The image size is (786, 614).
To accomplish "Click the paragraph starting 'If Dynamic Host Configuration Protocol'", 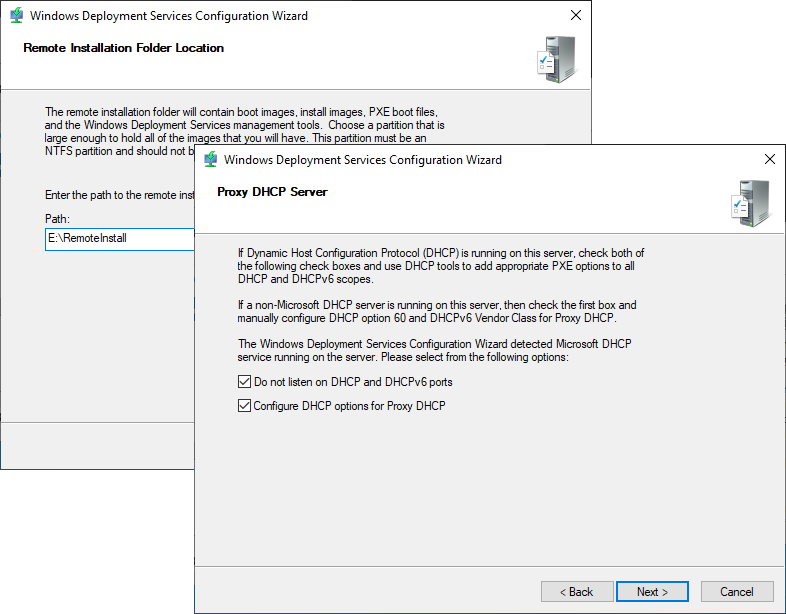I will click(441, 266).
